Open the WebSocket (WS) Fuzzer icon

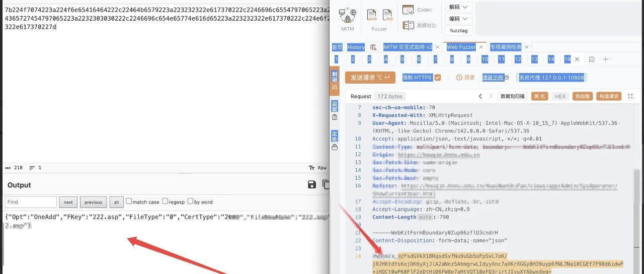[388, 15]
